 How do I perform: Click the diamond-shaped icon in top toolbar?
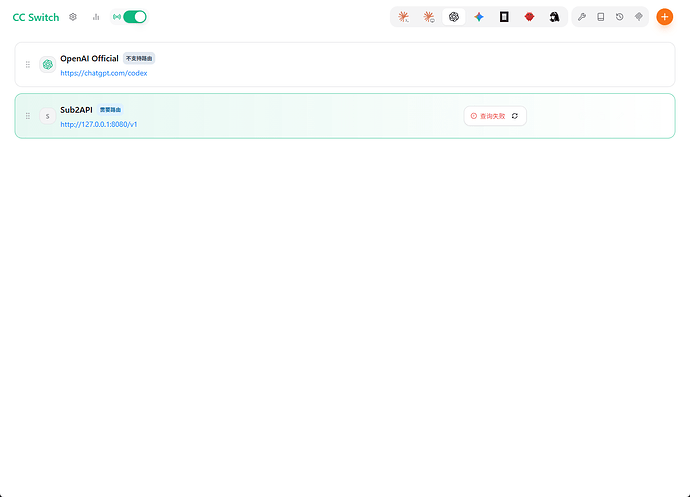tap(639, 17)
